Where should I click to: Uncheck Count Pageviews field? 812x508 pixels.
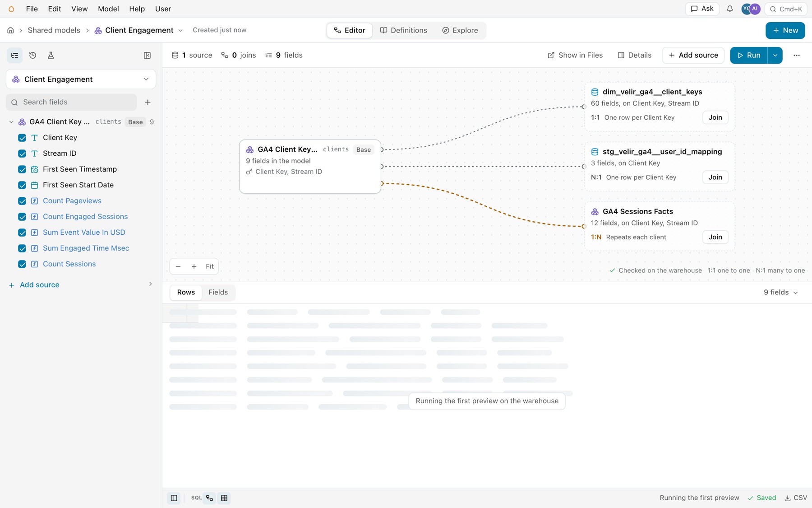[22, 201]
